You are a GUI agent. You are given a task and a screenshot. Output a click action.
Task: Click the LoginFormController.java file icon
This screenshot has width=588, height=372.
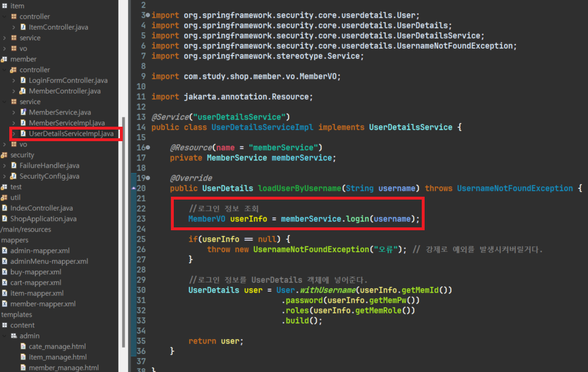click(23, 80)
